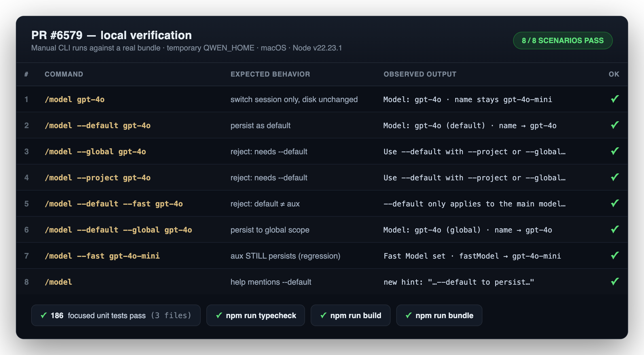Click the 8 / 8 SCENARIOS PASS badge
Image resolution: width=644 pixels, height=355 pixels.
(563, 41)
